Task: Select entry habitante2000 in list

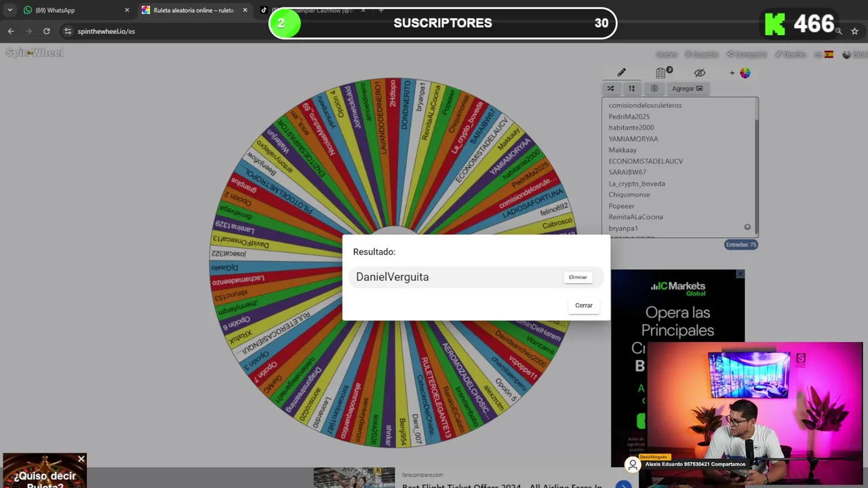Action: tap(631, 128)
